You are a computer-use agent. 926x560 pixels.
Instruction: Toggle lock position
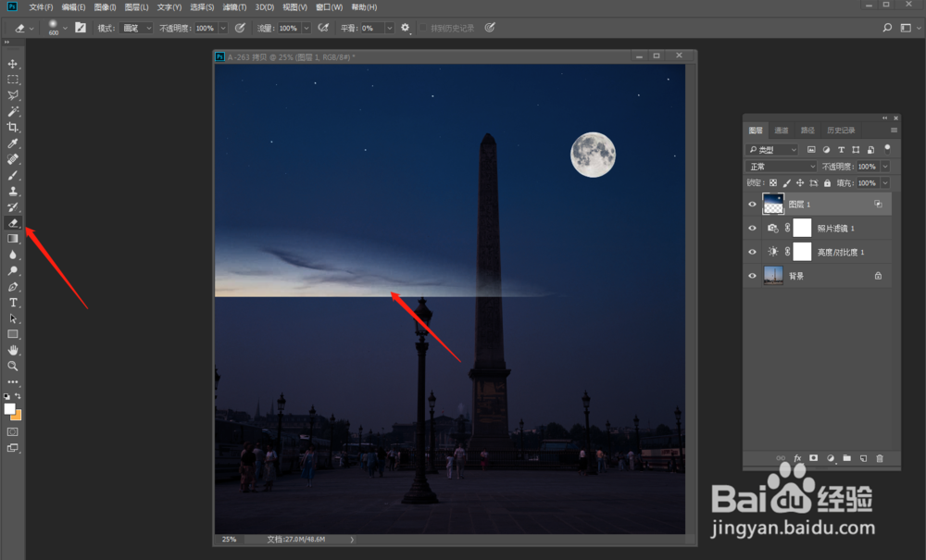click(x=800, y=183)
